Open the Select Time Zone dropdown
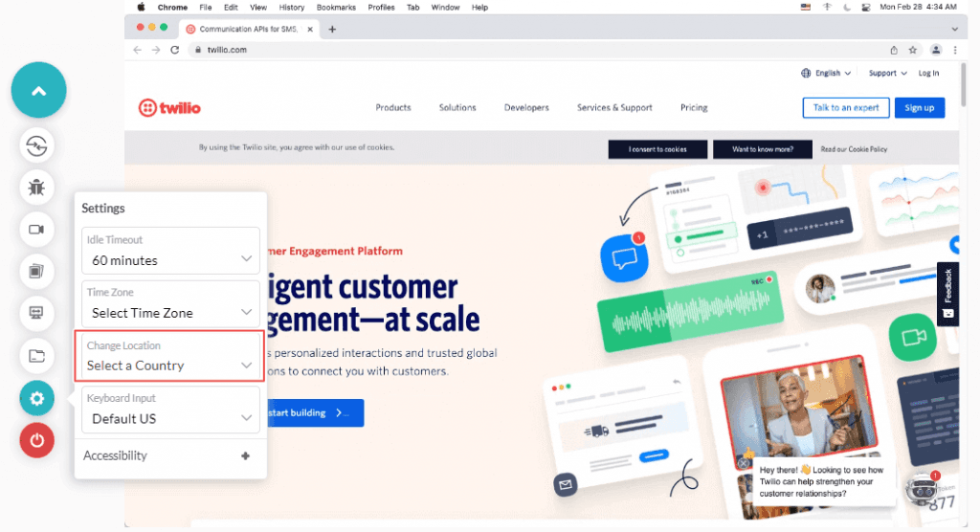The height and width of the screenshot is (532, 980). click(170, 303)
